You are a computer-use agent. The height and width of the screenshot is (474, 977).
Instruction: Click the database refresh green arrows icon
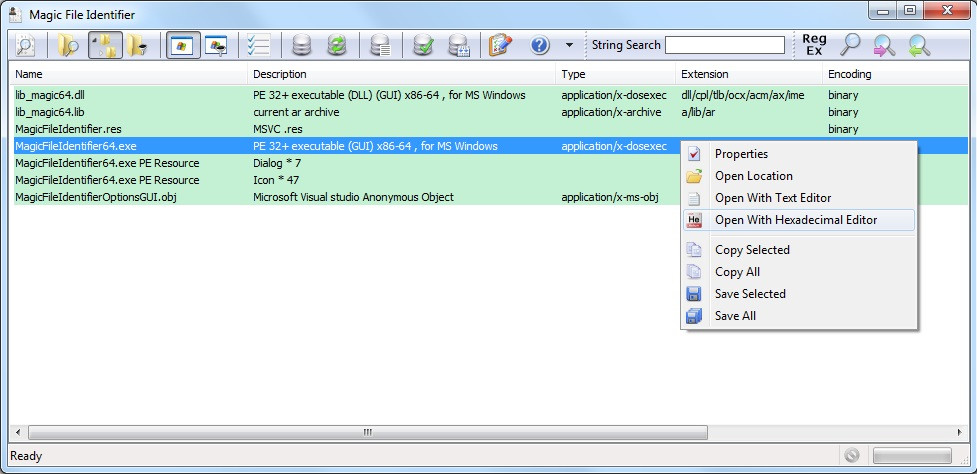[x=336, y=45]
